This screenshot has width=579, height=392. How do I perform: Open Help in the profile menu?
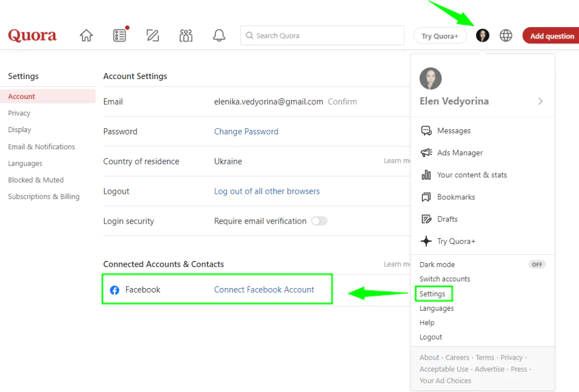427,323
